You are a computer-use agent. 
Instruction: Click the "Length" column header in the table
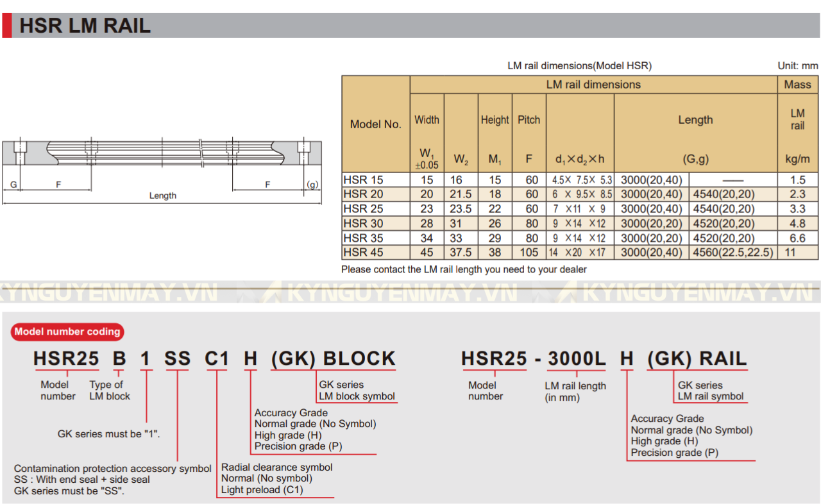[695, 120]
